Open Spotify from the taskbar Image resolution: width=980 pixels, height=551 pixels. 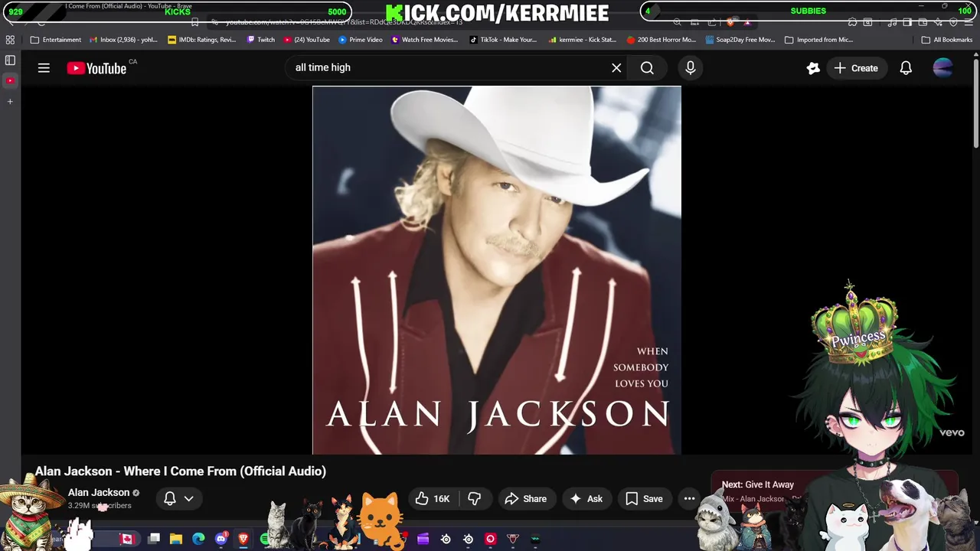click(265, 539)
